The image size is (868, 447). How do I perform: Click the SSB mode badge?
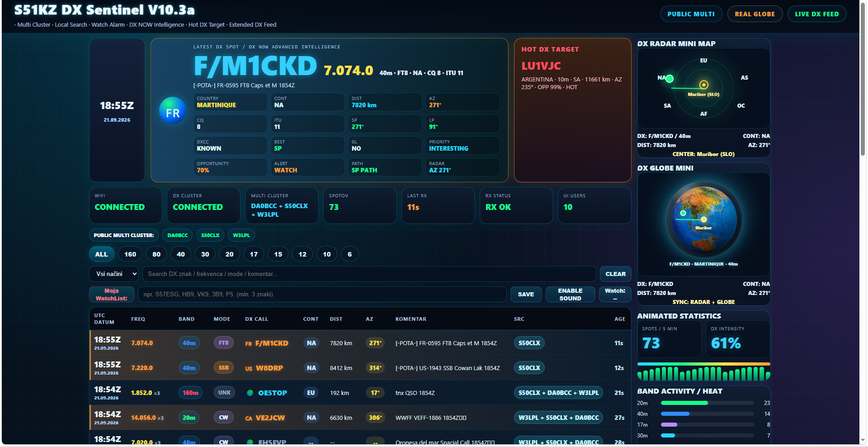click(224, 368)
